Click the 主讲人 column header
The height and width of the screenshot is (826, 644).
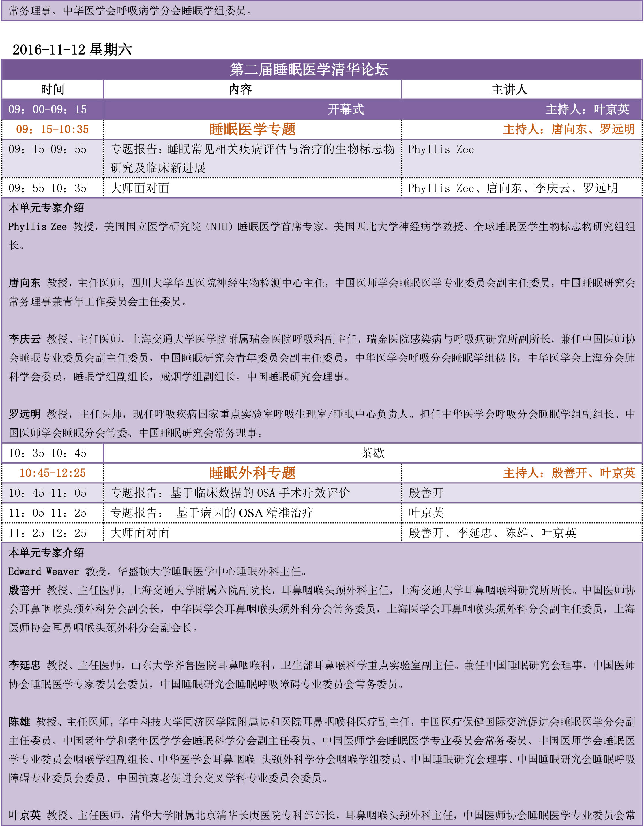(509, 90)
